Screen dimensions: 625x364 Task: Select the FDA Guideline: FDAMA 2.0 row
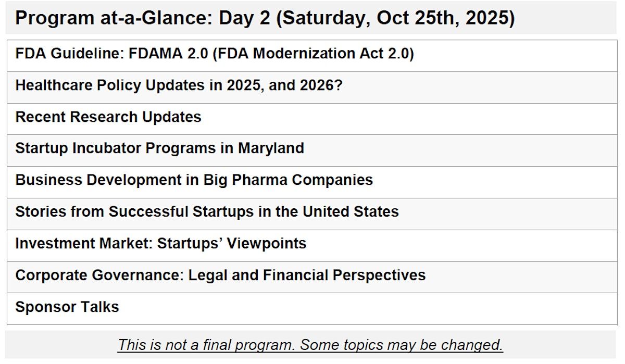(312, 55)
